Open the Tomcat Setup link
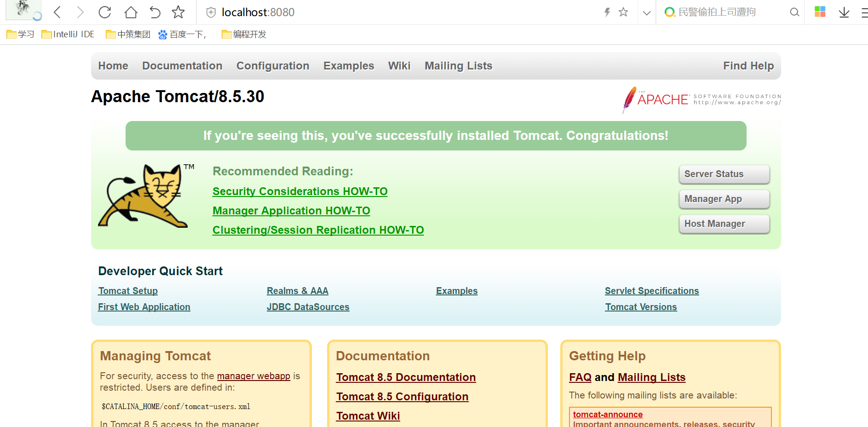Image resolution: width=868 pixels, height=427 pixels. click(x=128, y=291)
